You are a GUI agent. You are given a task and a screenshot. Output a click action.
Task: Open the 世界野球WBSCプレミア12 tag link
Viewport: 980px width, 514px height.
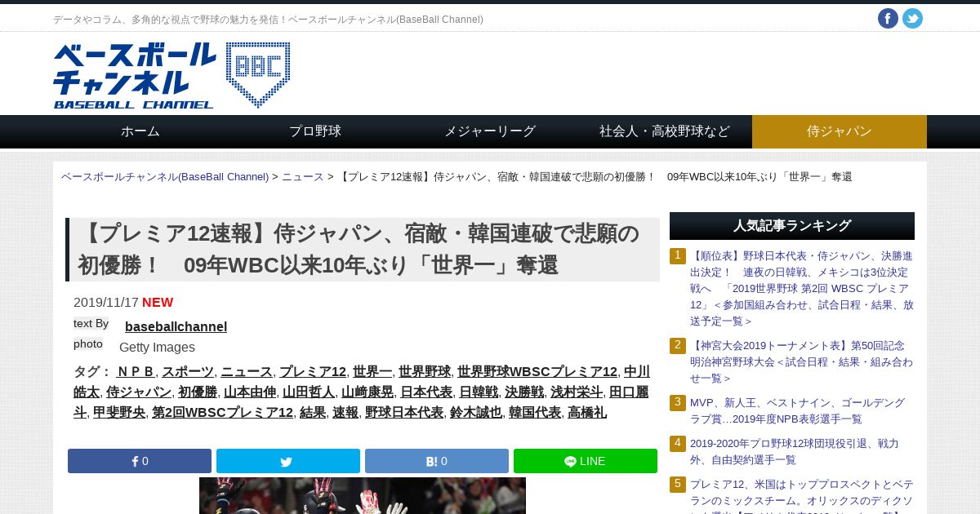click(537, 371)
